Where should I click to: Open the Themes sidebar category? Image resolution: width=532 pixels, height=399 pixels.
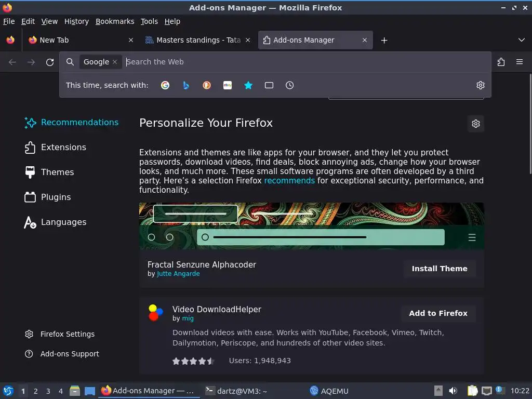49,172
